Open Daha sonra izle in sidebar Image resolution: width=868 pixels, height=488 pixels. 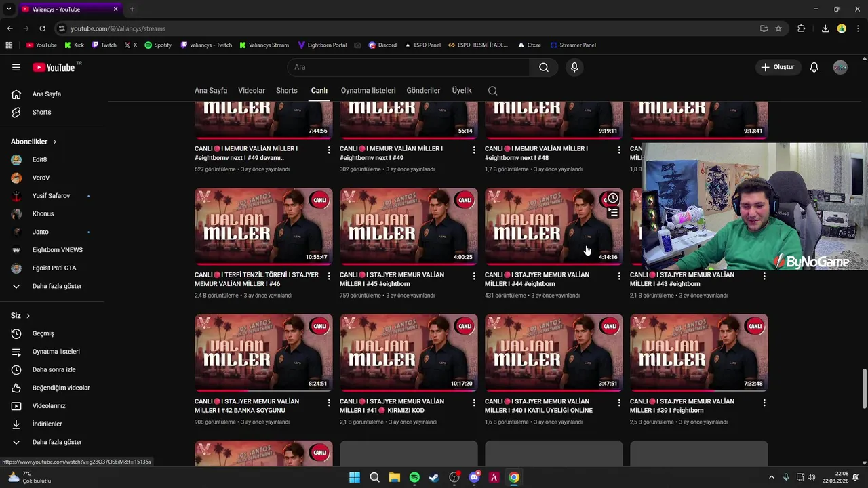point(54,370)
